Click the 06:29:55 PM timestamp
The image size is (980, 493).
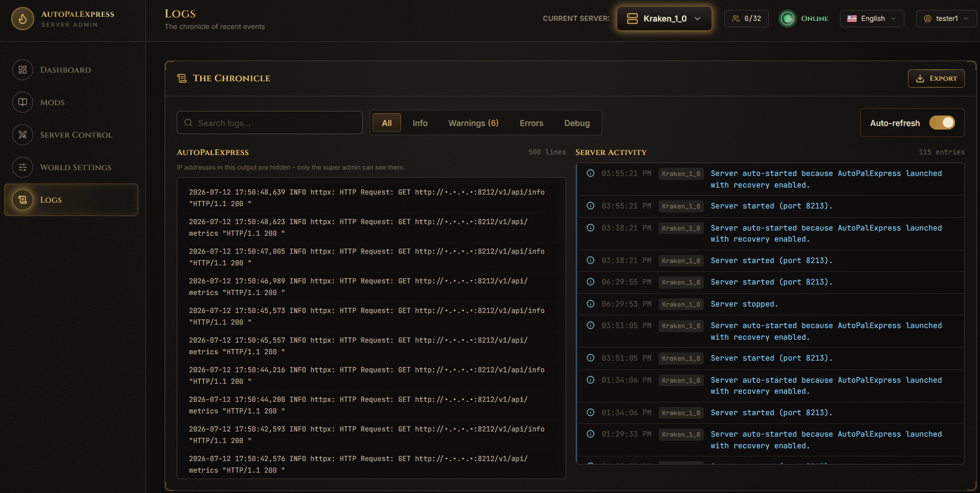(626, 282)
